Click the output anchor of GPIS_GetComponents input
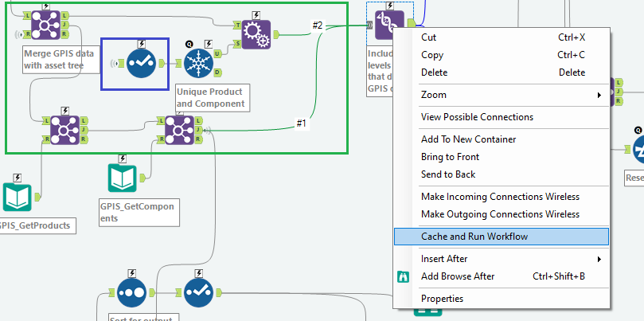 pyautogui.click(x=142, y=178)
